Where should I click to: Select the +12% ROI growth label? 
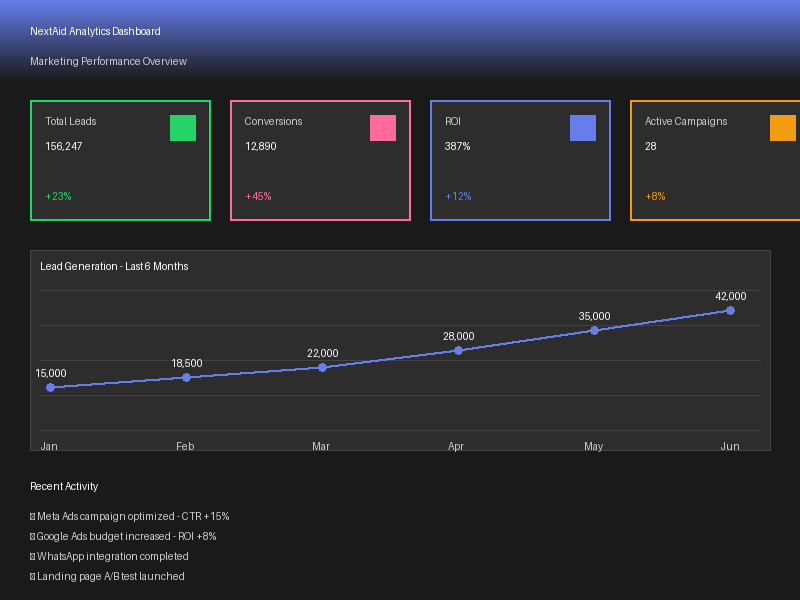pos(459,196)
